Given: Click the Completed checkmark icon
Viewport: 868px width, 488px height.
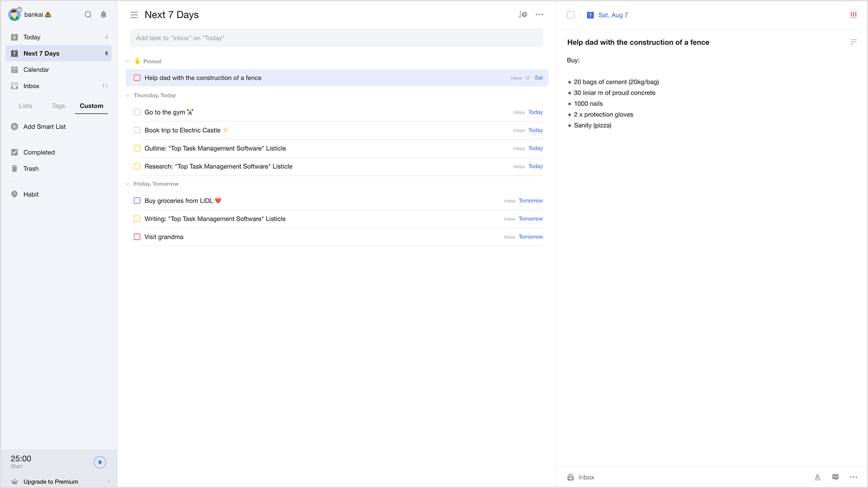Looking at the screenshot, I should (14, 152).
